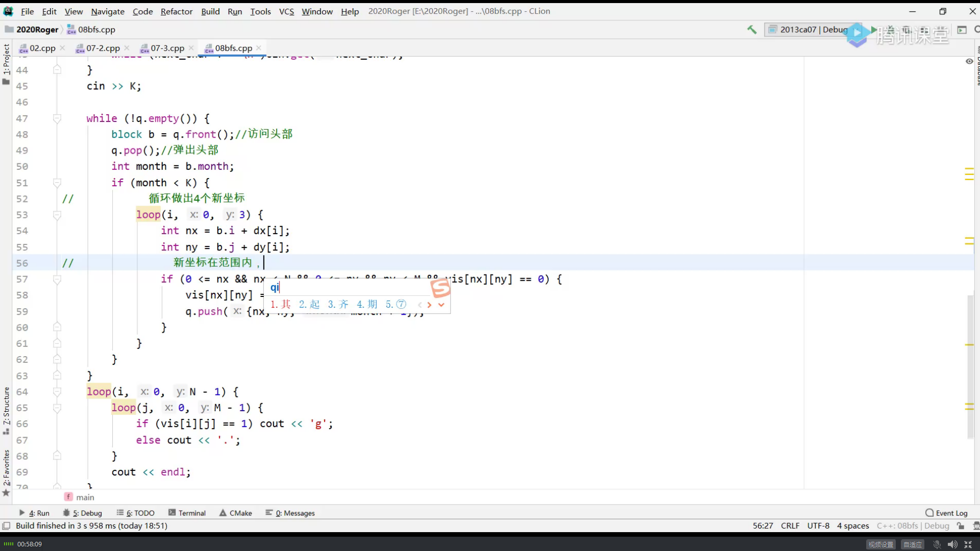Expand the IME candidate list down arrow
The height and width of the screenshot is (551, 980).
(442, 305)
